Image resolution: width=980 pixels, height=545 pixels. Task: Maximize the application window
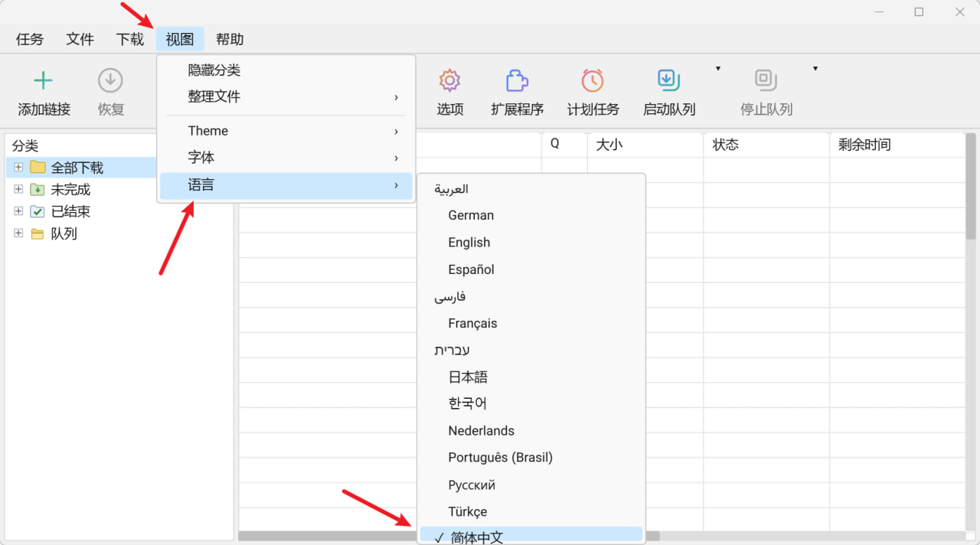[919, 11]
